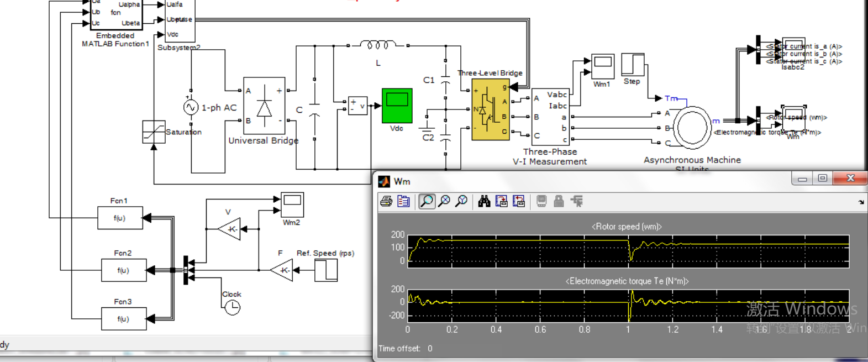Open scope Parameters in the Wm window

[x=404, y=201]
